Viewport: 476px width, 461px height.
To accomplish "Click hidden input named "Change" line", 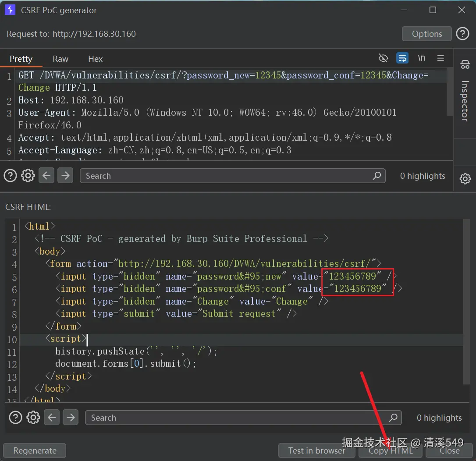I will tap(192, 301).
